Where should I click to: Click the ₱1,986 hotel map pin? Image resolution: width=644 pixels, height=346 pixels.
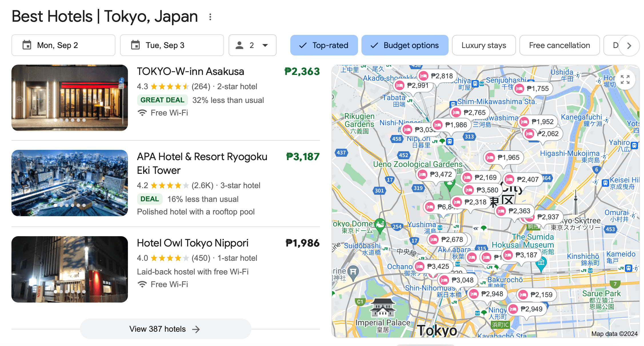click(x=451, y=125)
